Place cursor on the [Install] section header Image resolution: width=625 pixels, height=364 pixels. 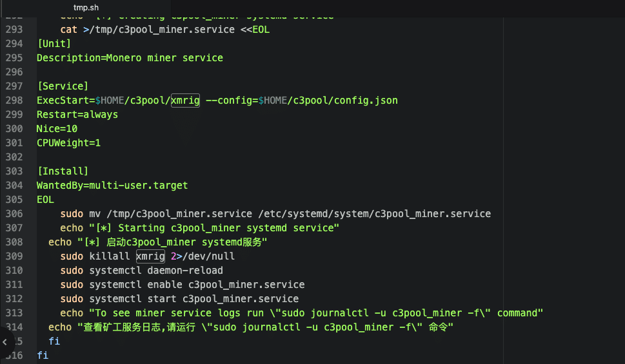(62, 171)
